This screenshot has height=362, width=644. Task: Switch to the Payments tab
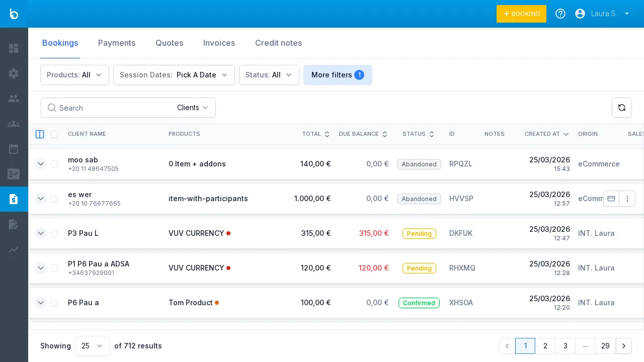117,43
